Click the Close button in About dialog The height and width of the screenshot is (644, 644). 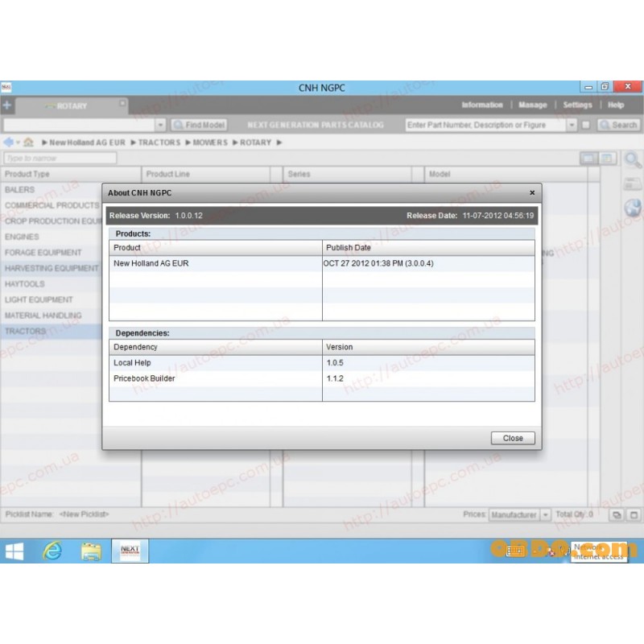513,438
